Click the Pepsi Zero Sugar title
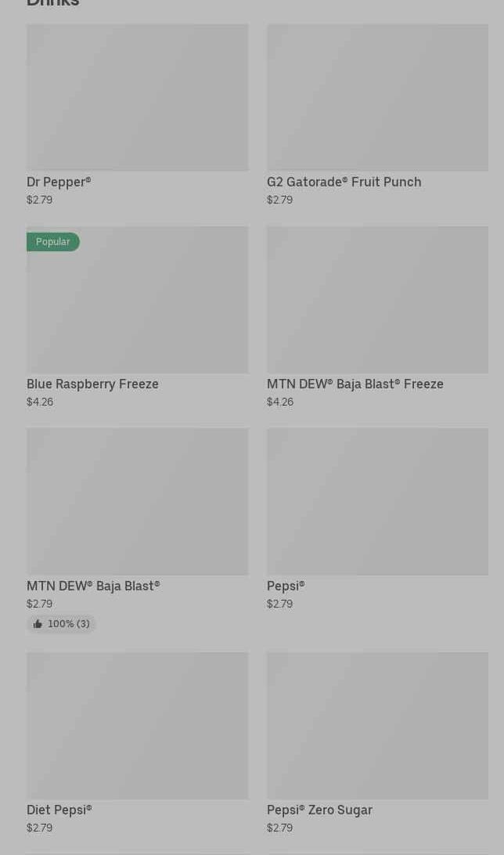 tap(320, 810)
